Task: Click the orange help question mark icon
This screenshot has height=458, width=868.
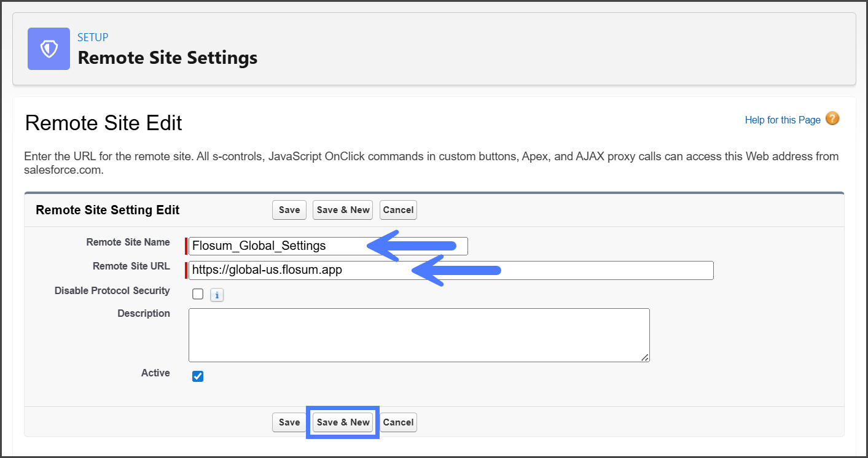Action: pyautogui.click(x=832, y=119)
